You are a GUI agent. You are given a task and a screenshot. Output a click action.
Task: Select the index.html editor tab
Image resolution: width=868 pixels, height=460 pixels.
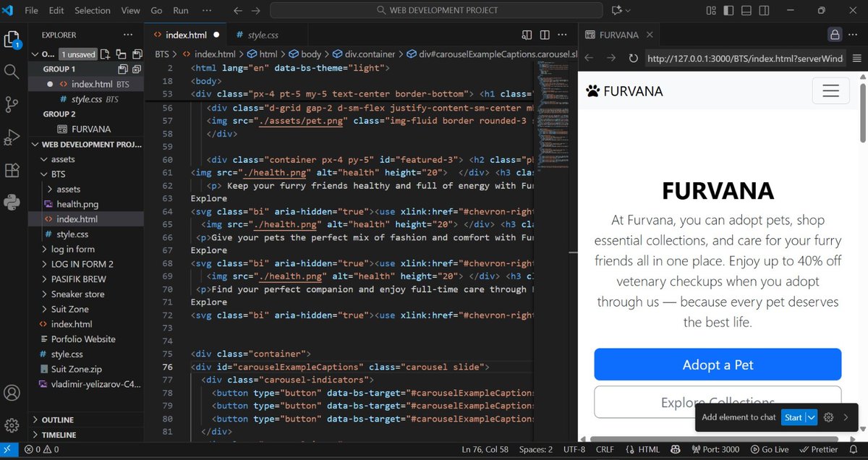coord(186,35)
